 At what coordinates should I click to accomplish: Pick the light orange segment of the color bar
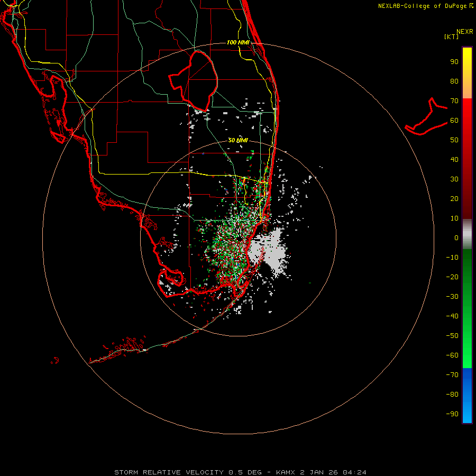(x=467, y=91)
